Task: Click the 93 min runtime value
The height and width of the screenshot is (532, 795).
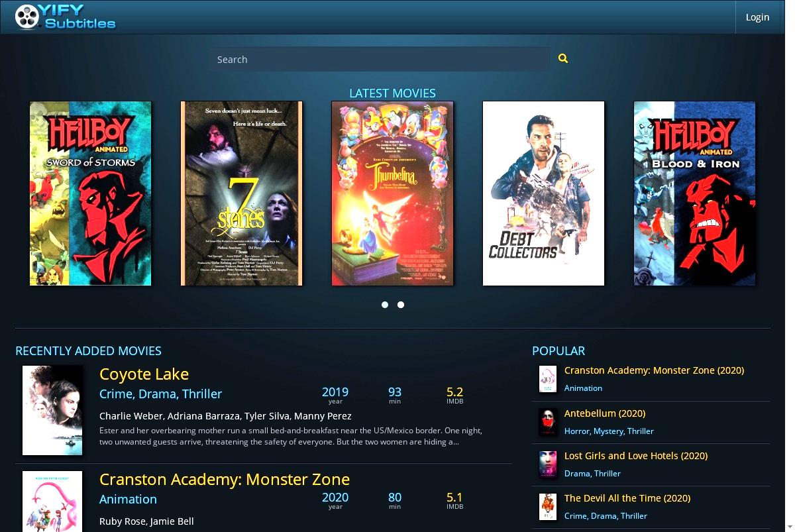Action: 395,392
